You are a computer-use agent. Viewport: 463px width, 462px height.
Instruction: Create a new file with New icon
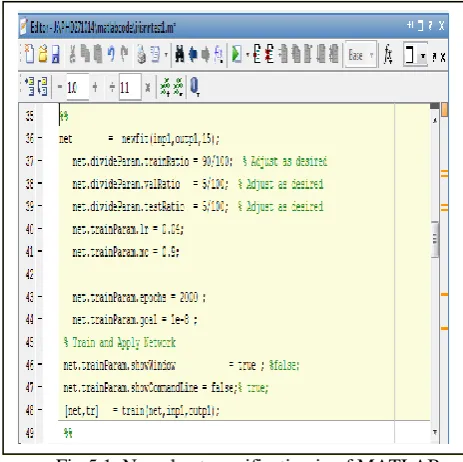point(29,54)
